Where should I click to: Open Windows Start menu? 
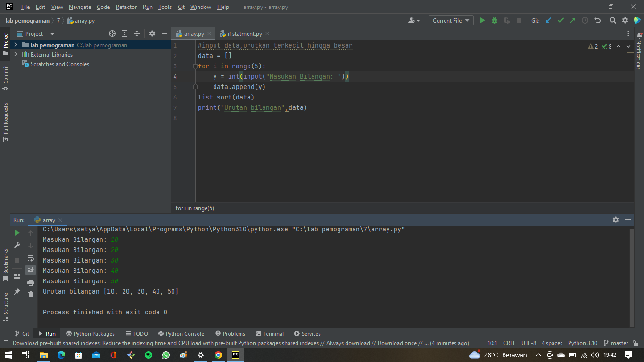[x=8, y=355]
